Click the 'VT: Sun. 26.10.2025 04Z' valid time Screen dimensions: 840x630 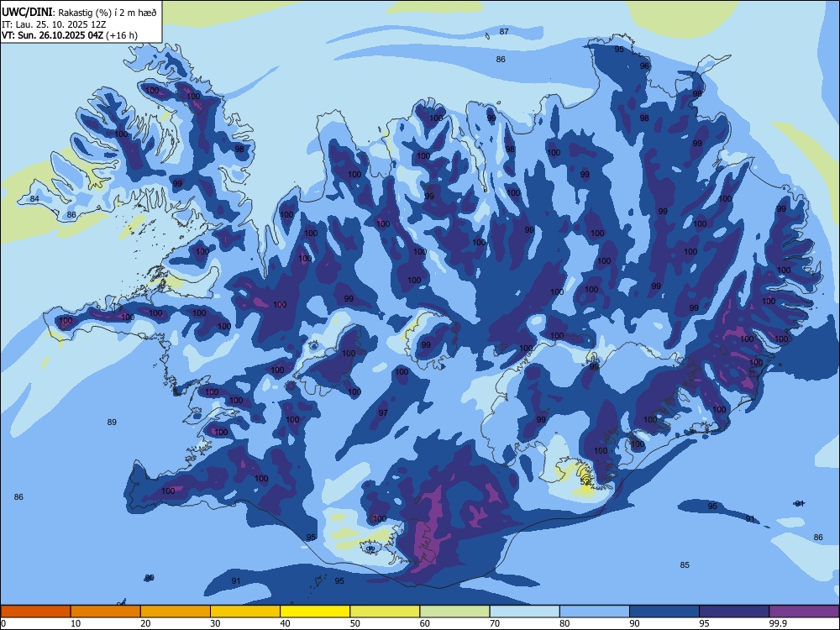pyautogui.click(x=52, y=35)
